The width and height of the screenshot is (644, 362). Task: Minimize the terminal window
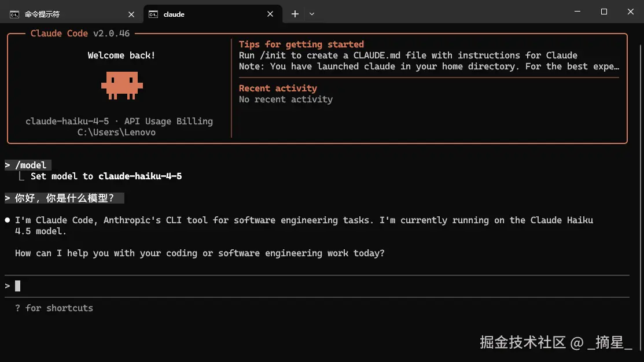[x=576, y=12]
